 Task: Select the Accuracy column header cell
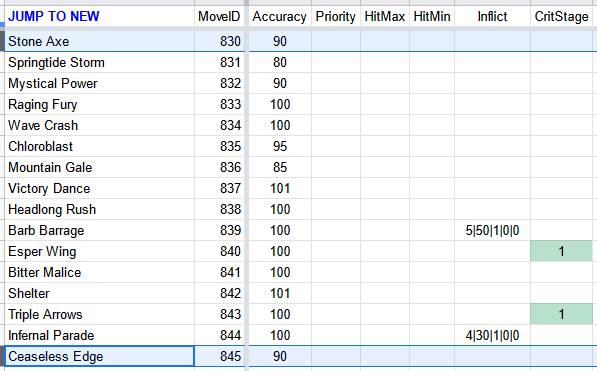(280, 16)
